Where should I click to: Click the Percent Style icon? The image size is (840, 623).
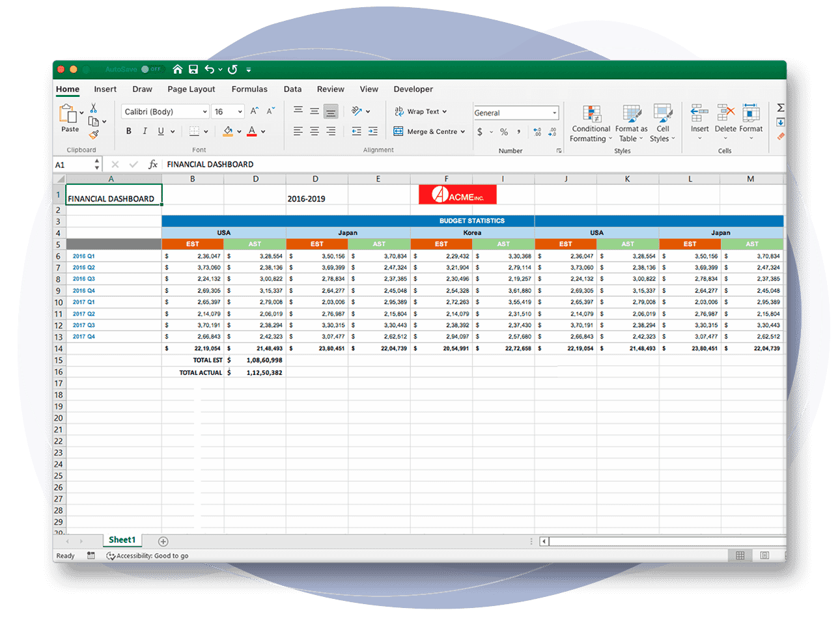(x=503, y=131)
